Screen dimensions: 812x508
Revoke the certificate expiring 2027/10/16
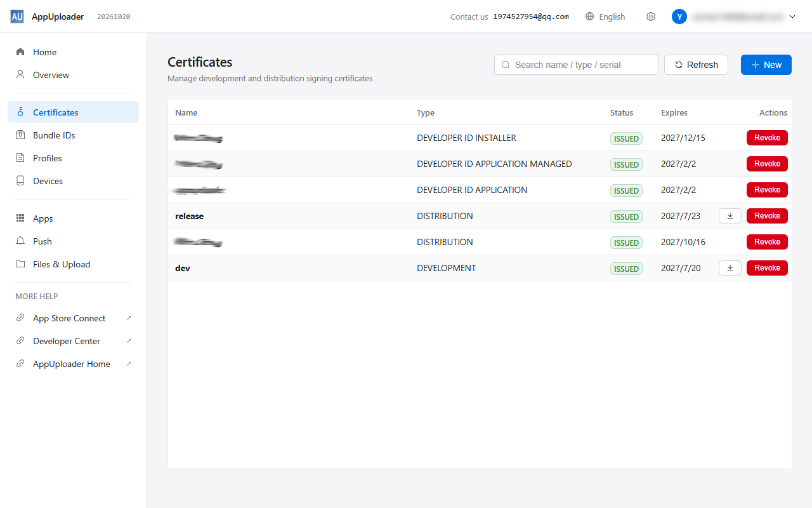(x=767, y=242)
